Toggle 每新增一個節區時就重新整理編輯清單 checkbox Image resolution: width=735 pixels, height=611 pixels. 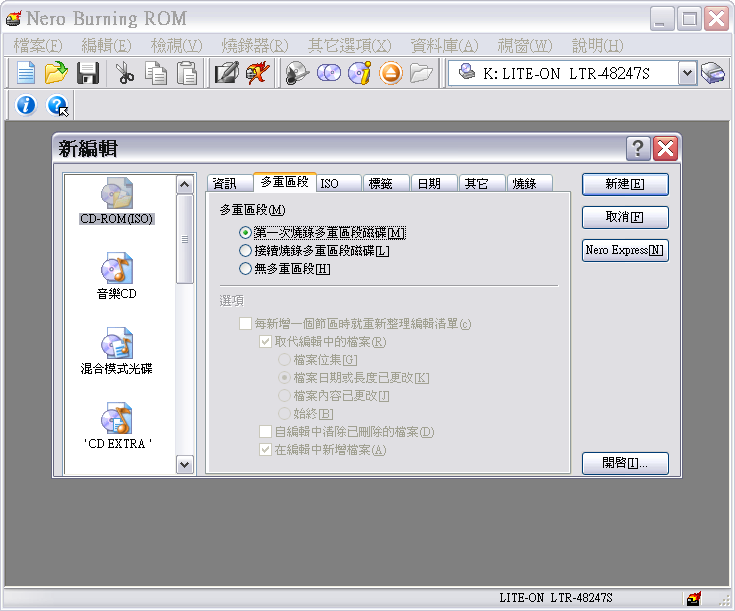pyautogui.click(x=355, y=324)
